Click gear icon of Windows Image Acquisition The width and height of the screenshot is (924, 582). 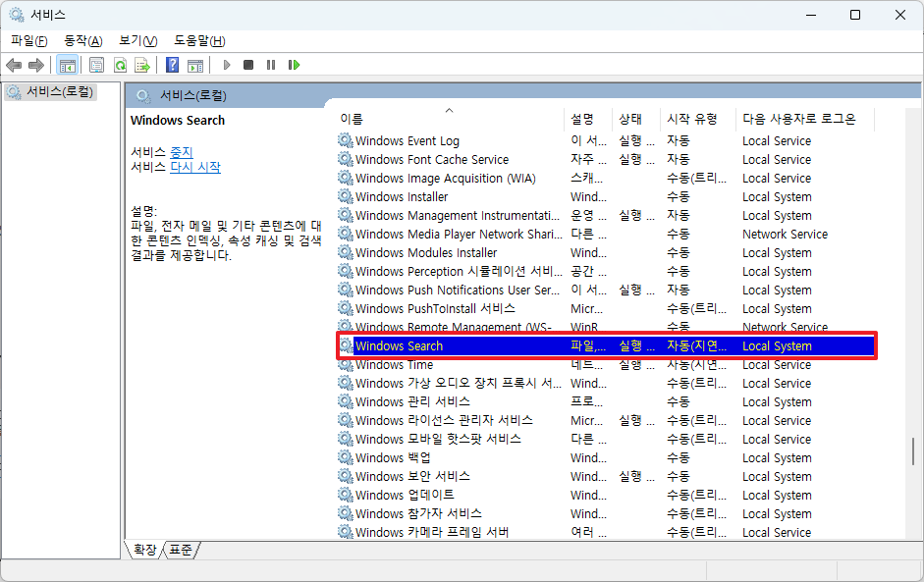coord(345,178)
